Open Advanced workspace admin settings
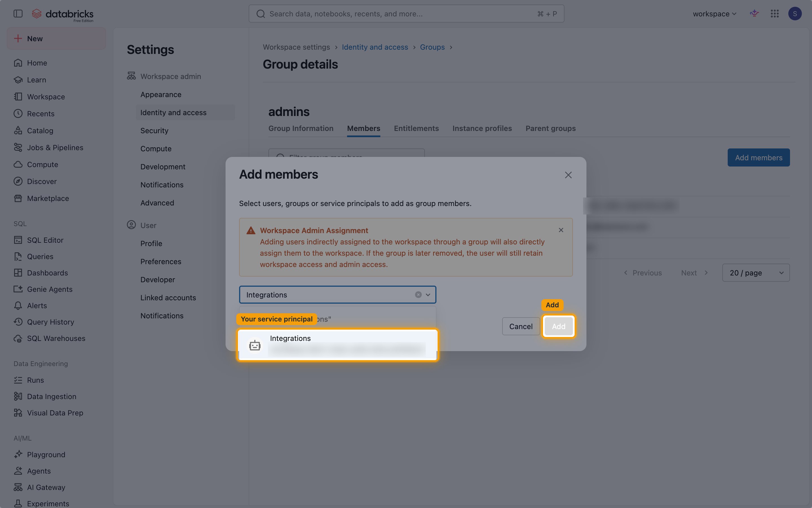This screenshot has height=508, width=812. (x=157, y=203)
